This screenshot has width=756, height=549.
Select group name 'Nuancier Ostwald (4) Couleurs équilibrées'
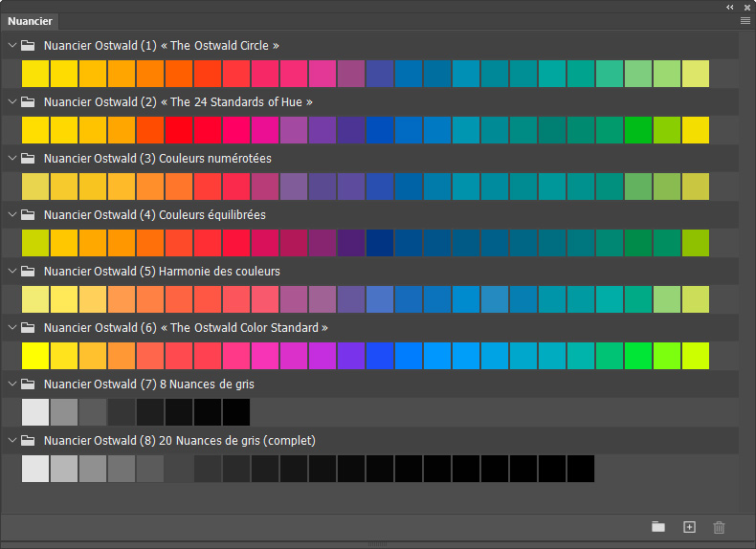coord(155,214)
